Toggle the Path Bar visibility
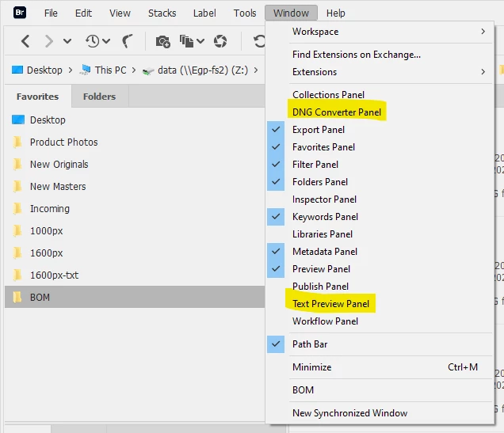The image size is (504, 433). point(380,344)
